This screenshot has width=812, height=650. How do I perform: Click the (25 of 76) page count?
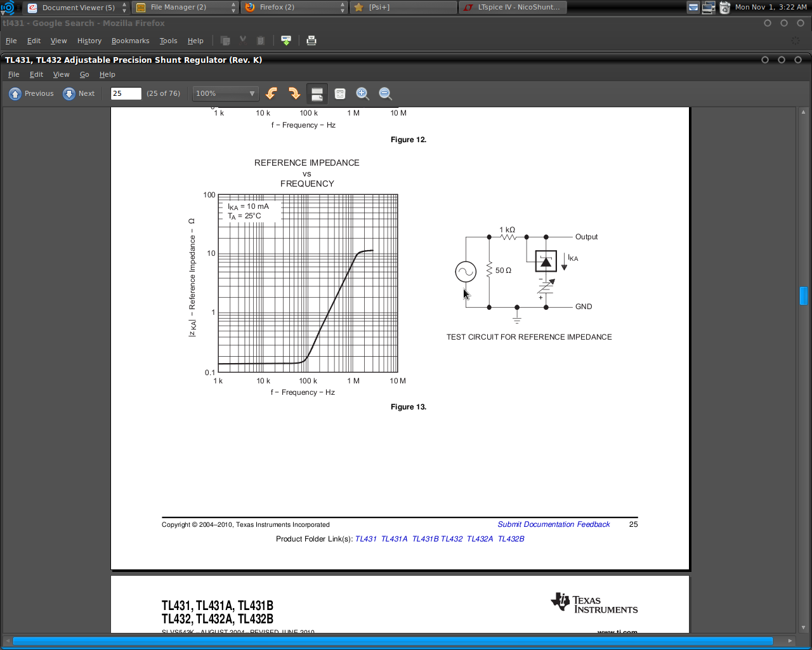coord(163,93)
